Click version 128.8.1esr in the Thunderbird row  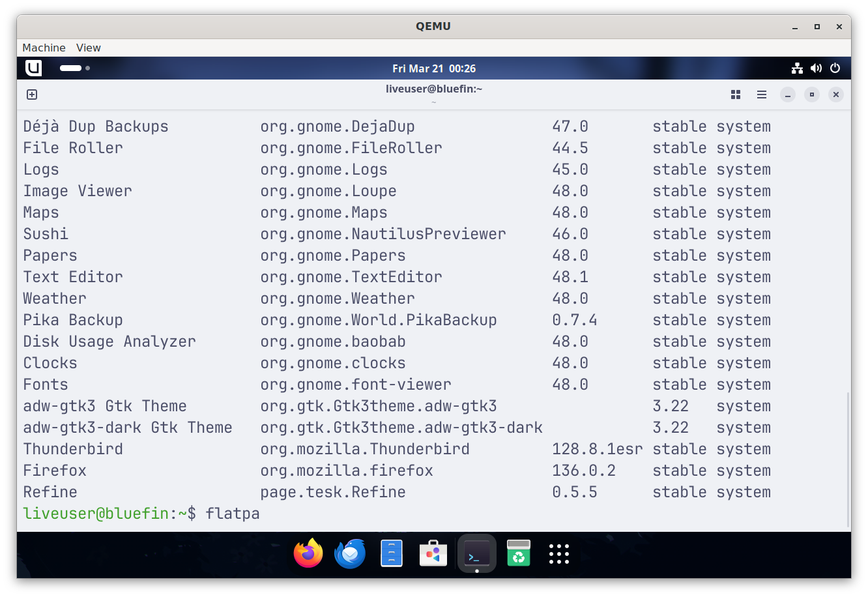pyautogui.click(x=598, y=449)
